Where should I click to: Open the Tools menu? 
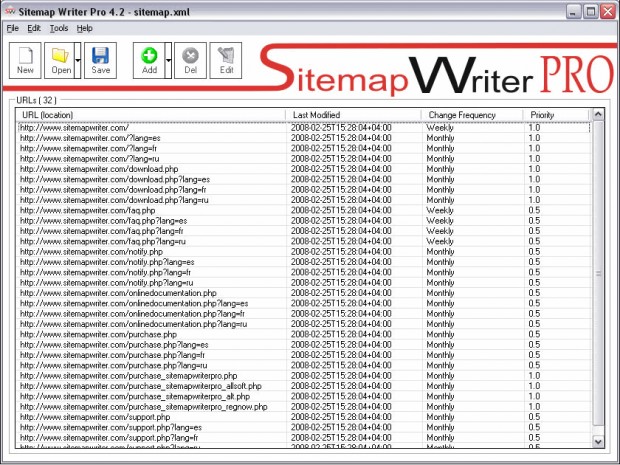[x=59, y=28]
